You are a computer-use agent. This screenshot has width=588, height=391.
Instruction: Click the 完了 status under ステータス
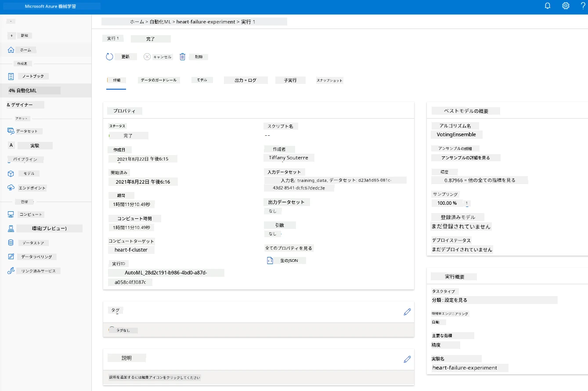tap(128, 136)
